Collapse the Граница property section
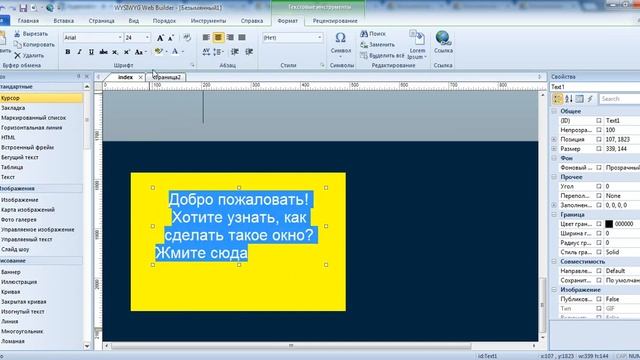Screen dimensions: 640x360 [x=554, y=215]
